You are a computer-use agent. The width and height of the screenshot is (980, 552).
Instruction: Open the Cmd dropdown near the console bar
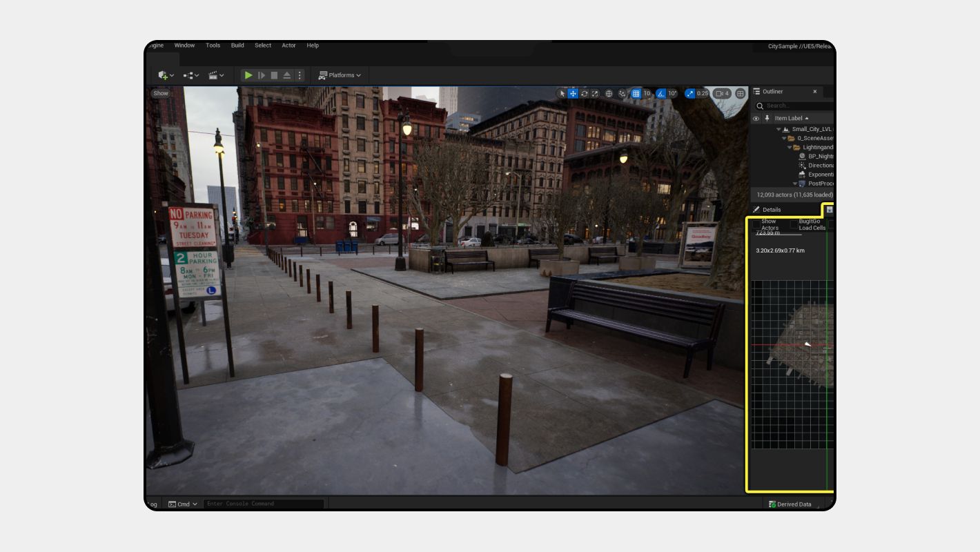[x=184, y=504]
